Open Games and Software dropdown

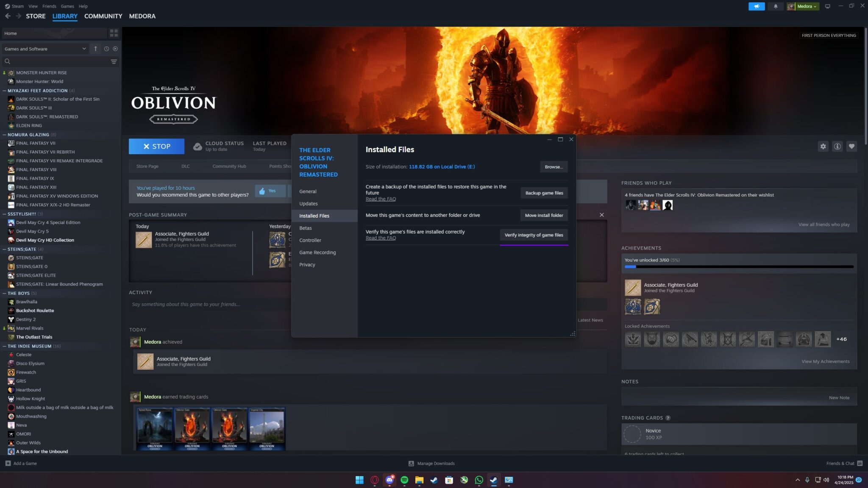click(x=45, y=49)
